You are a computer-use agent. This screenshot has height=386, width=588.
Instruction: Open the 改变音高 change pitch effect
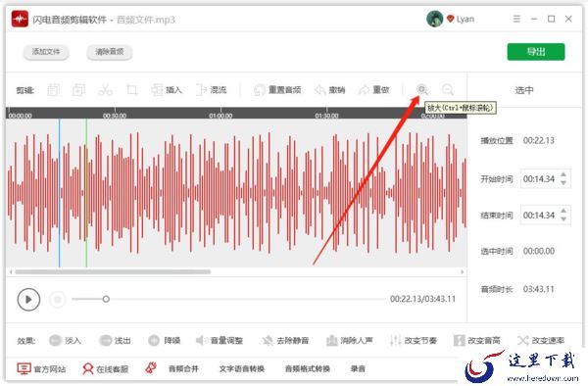pos(477,341)
